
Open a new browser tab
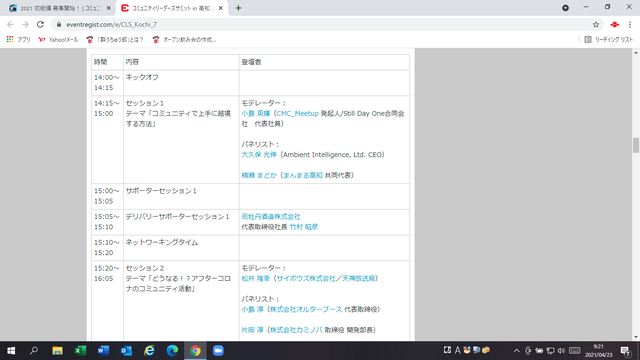click(x=238, y=8)
